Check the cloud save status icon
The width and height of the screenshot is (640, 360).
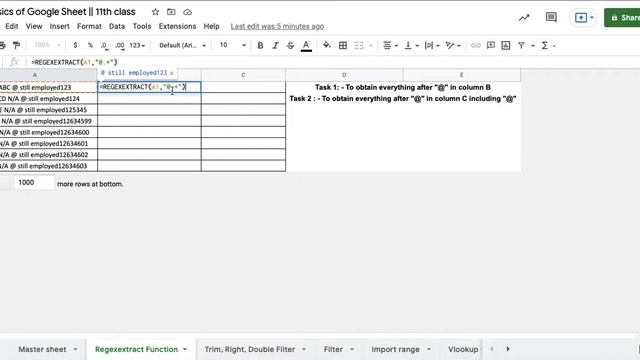pos(187,12)
